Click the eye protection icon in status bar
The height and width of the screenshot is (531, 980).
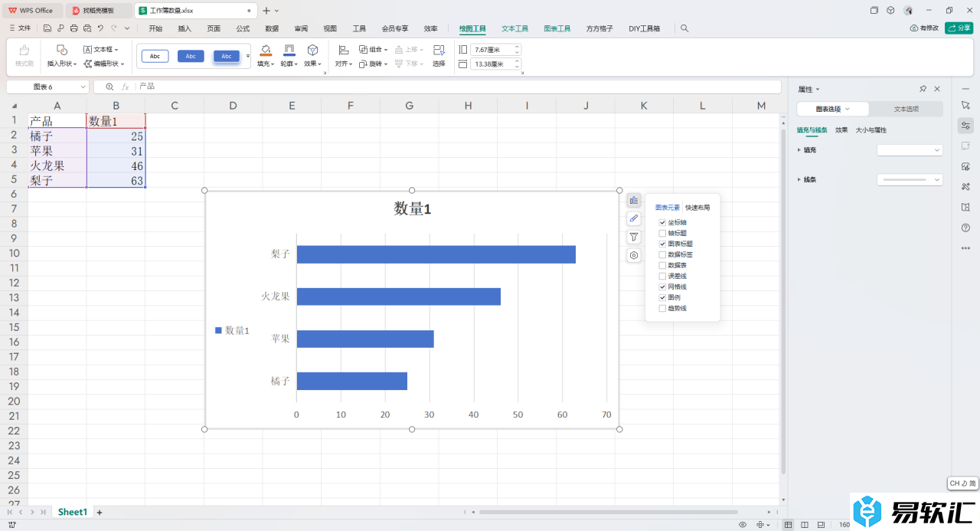[743, 525]
